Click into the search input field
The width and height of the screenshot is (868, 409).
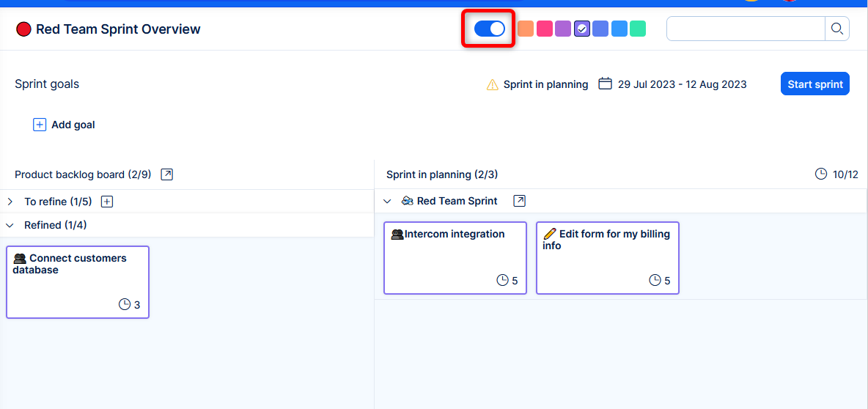[745, 29]
